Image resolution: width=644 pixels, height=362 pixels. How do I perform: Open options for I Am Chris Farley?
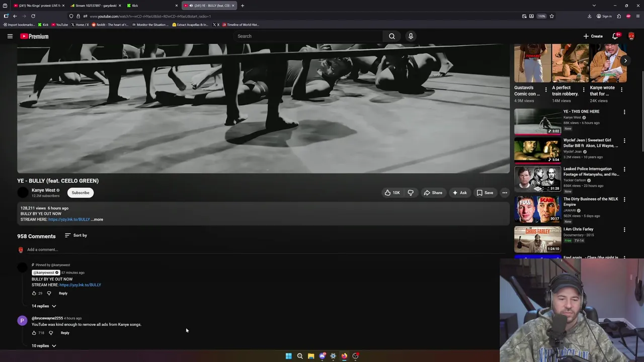[624, 230]
